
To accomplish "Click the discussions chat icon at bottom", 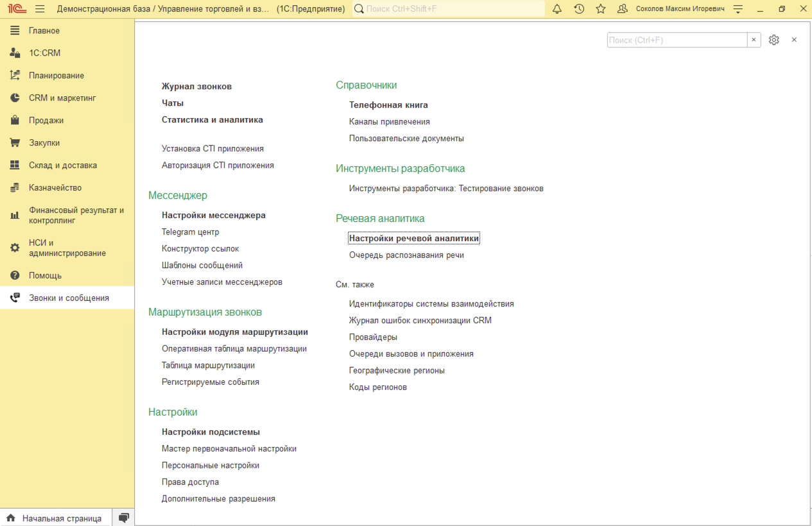I will pyautogui.click(x=124, y=518).
